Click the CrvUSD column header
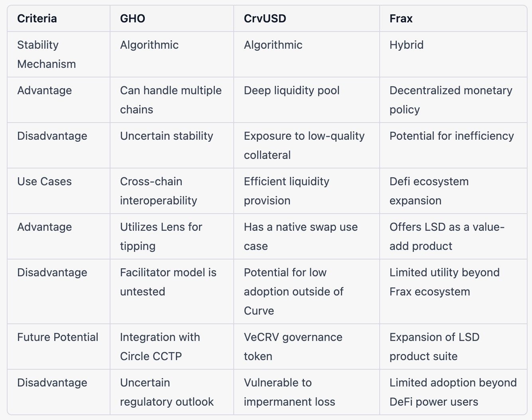This screenshot has height=420, width=532. (265, 19)
